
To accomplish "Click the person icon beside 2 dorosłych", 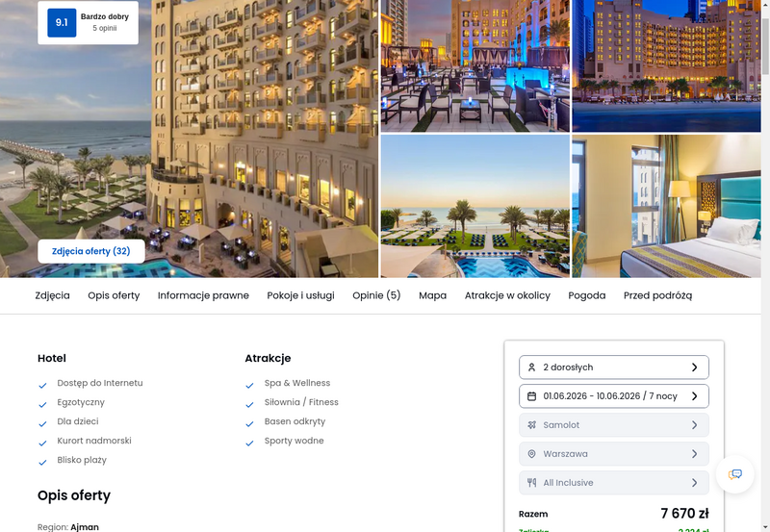I will click(531, 367).
